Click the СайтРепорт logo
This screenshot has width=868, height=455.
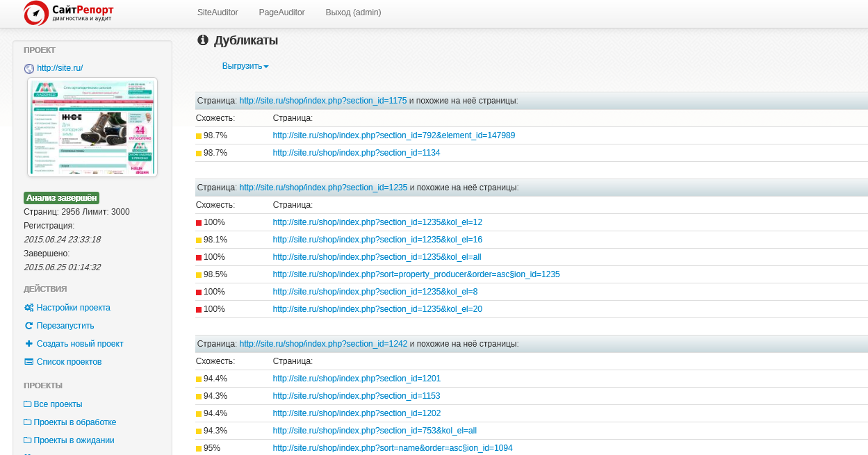click(68, 13)
